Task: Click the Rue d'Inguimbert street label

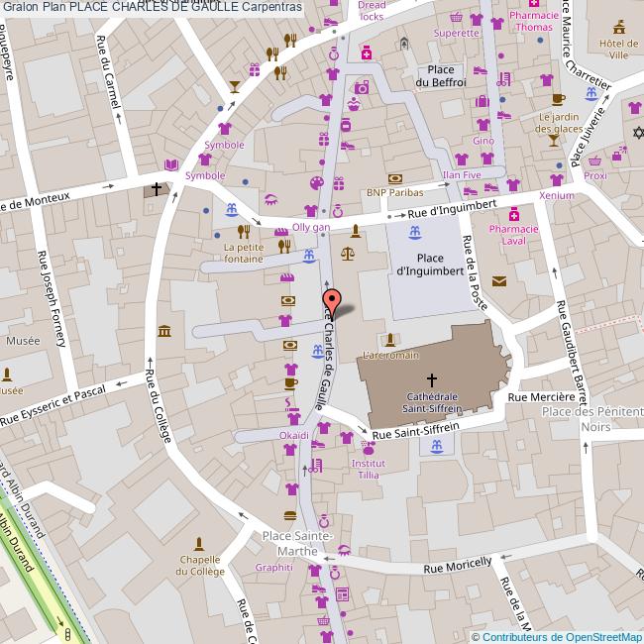Action: click(x=451, y=209)
